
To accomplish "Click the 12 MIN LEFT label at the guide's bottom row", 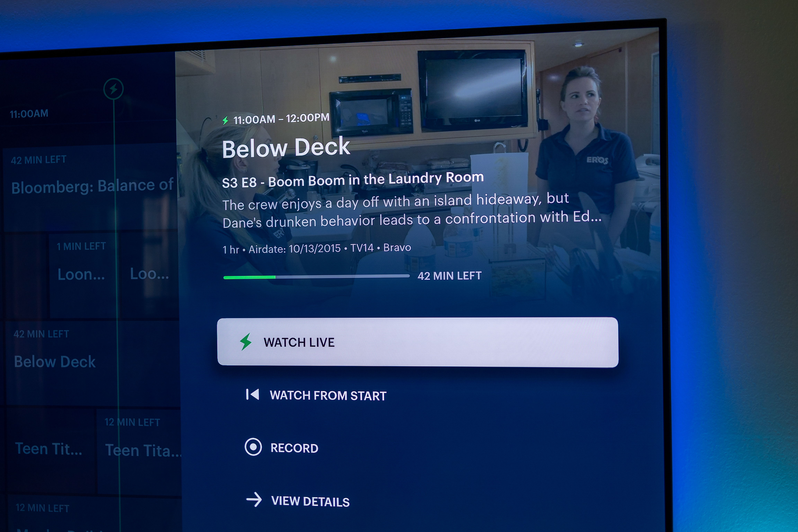I will pos(42,508).
